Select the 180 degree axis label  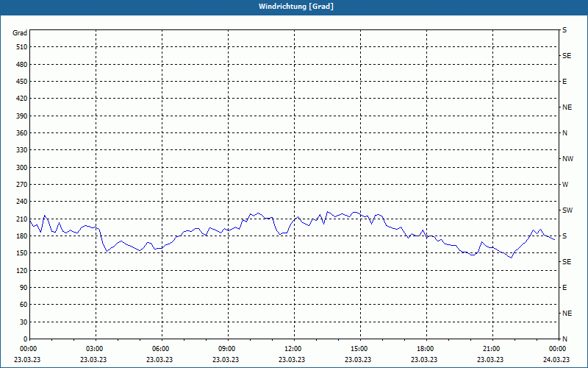pos(22,236)
